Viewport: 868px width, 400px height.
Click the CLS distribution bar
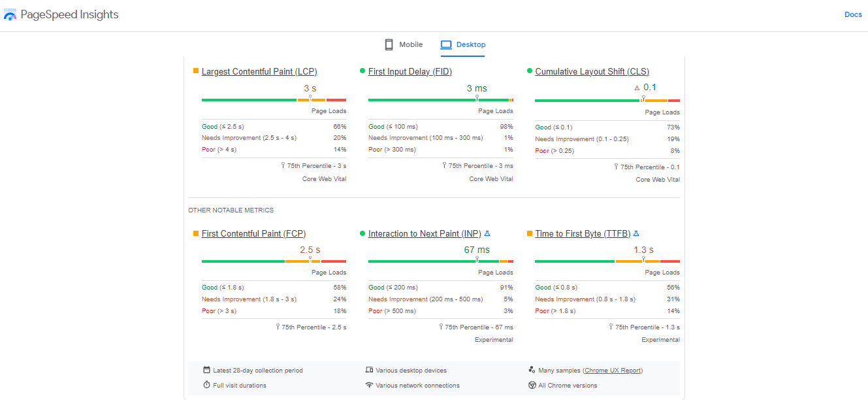607,101
